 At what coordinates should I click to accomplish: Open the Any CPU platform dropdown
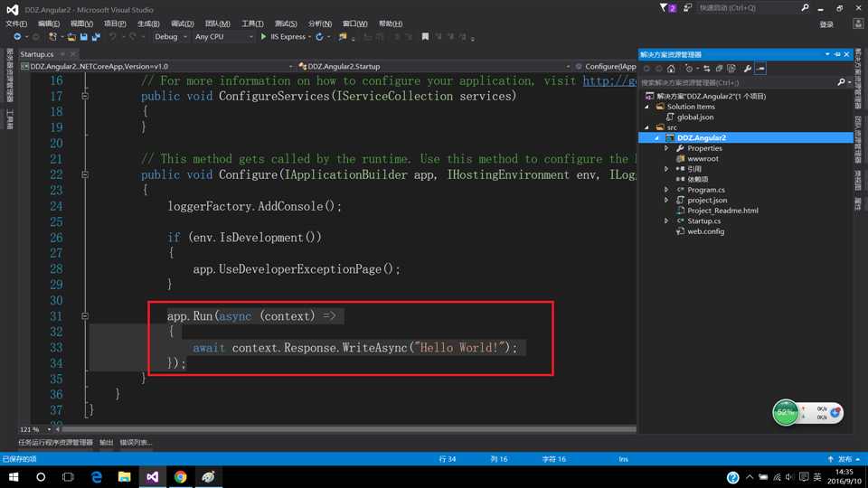(223, 36)
